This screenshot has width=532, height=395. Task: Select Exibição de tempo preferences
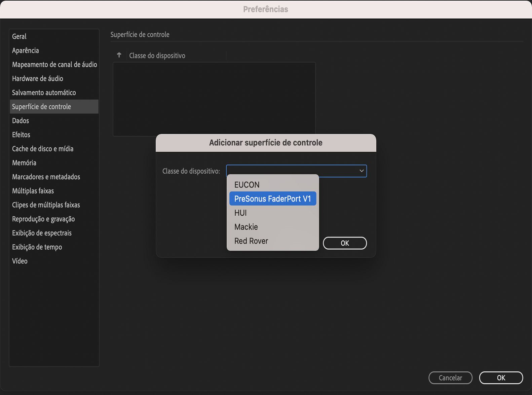coord(54,247)
